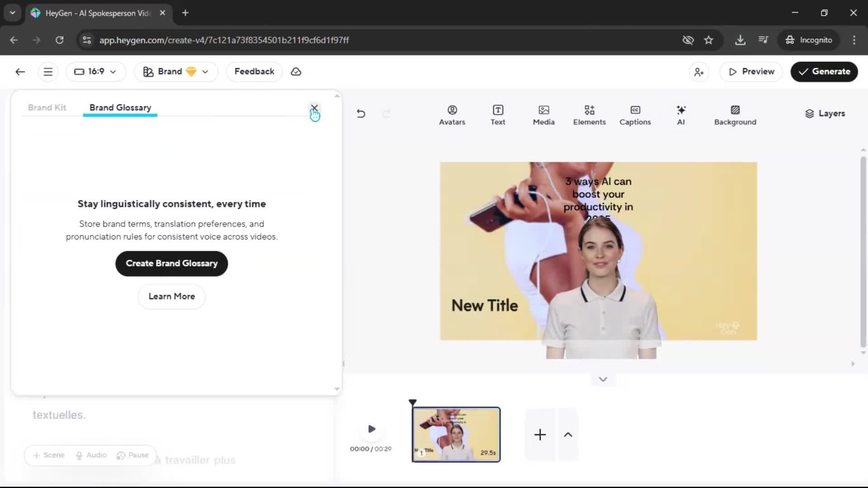
Task: Select scene 1 thumbnail in timeline
Action: tap(456, 434)
